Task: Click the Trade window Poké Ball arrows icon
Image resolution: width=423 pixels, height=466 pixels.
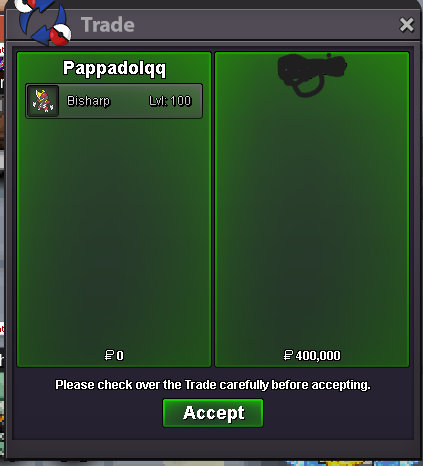Action: pos(45,22)
